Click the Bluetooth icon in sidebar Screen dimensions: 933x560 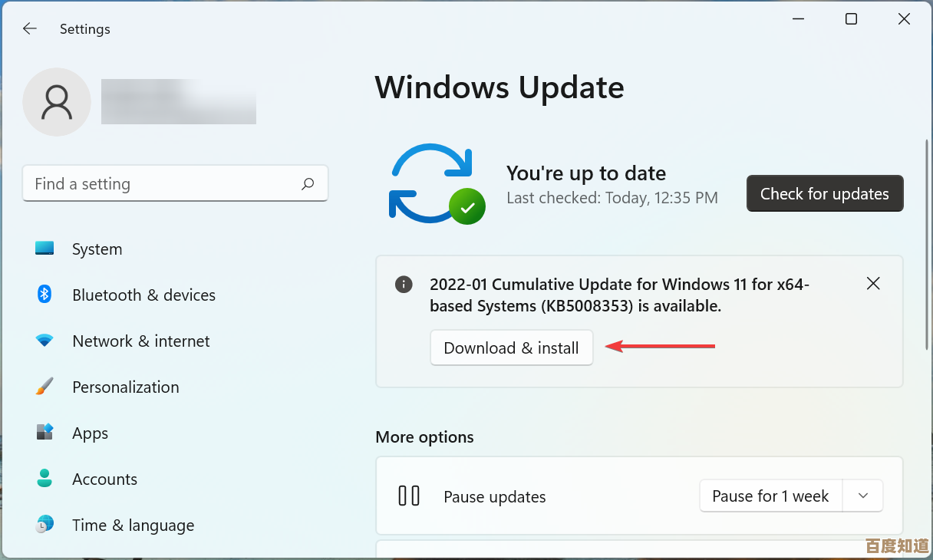click(45, 295)
